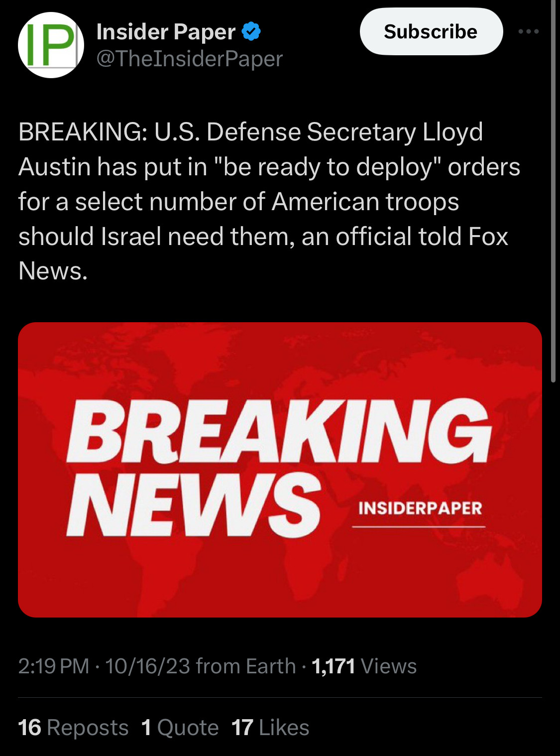Show the 1 Quote list
The image size is (560, 756).
[180, 728]
